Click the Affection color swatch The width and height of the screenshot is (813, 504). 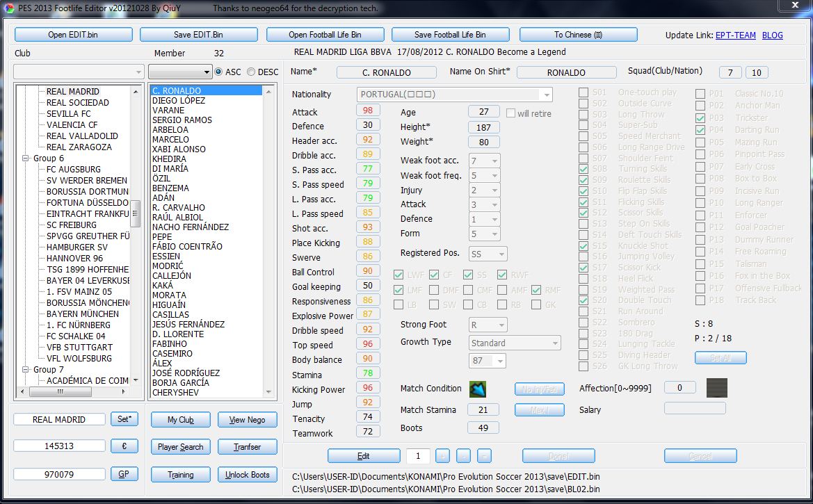716,387
